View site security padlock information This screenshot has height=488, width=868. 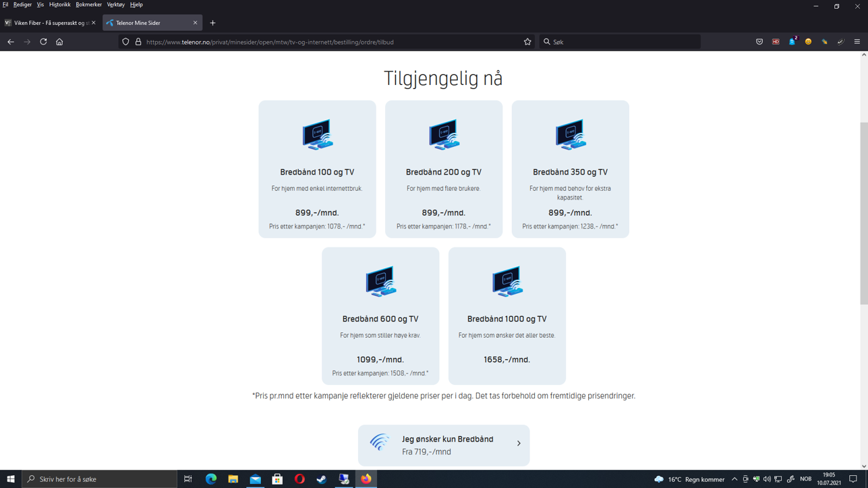pos(138,42)
